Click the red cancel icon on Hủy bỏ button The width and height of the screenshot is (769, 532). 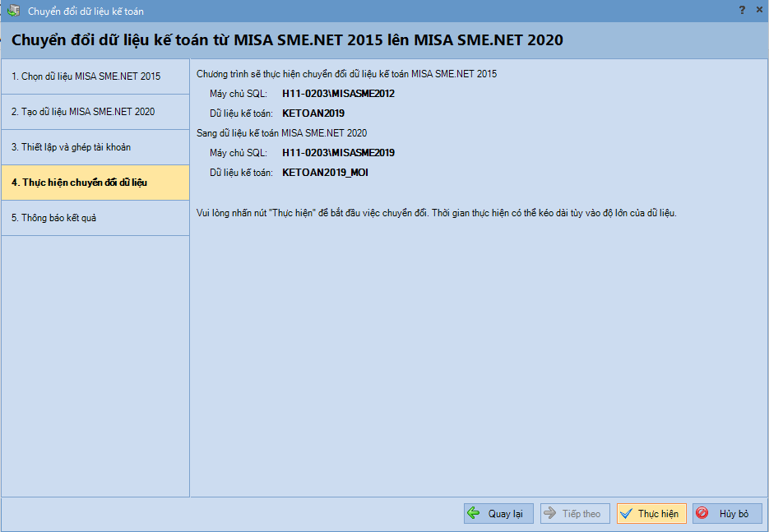click(x=702, y=513)
